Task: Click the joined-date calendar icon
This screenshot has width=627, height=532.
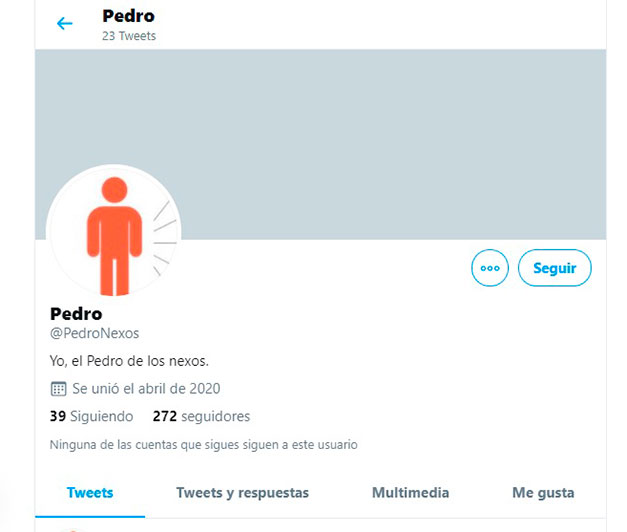Action: (x=58, y=389)
